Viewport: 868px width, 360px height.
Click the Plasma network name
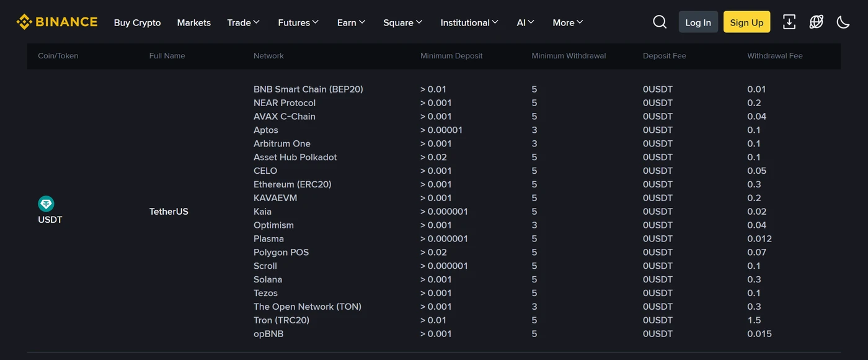(268, 239)
